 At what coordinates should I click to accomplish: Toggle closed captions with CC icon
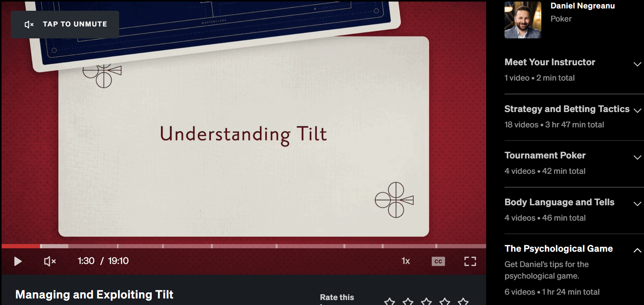(438, 261)
